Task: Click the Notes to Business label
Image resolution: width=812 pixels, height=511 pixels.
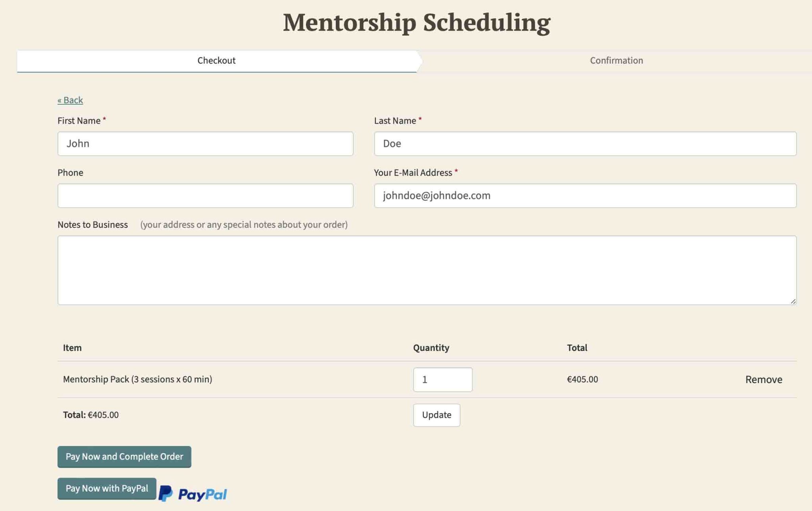Action: tap(92, 225)
